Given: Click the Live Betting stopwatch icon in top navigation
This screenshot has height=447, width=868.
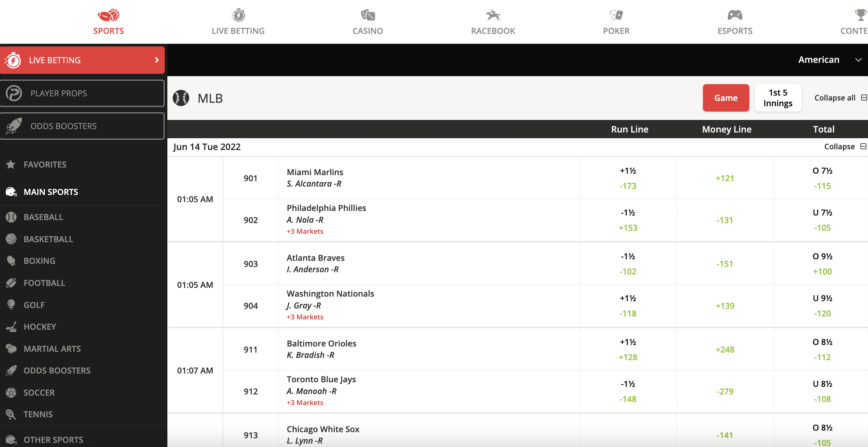Looking at the screenshot, I should [238, 15].
